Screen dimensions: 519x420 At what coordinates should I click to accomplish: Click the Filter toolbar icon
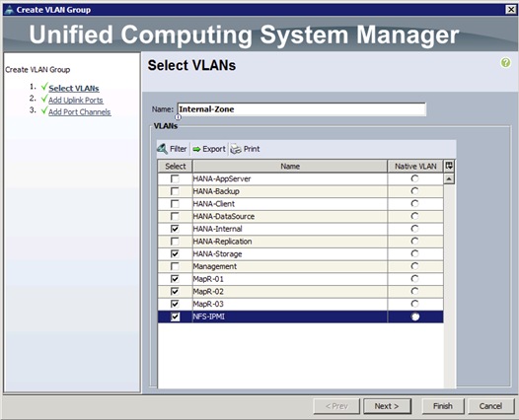click(x=162, y=149)
